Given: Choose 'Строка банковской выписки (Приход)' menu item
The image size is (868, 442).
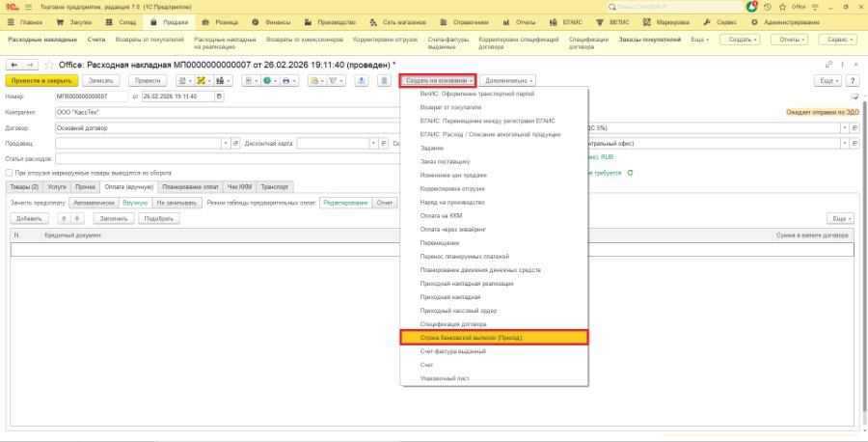Looking at the screenshot, I should coord(494,338).
